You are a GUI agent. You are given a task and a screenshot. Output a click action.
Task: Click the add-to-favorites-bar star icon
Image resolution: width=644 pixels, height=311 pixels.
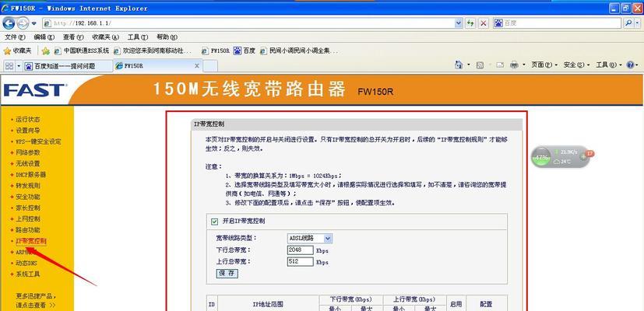point(46,51)
